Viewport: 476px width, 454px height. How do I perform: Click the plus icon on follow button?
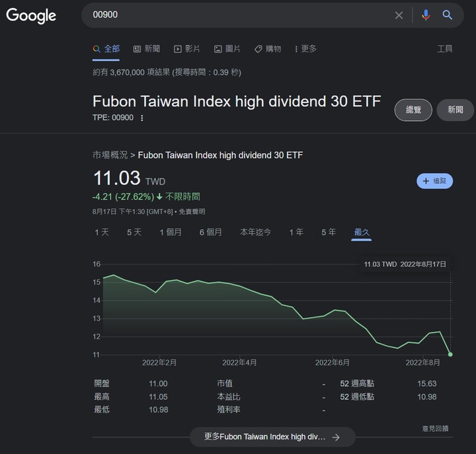pyautogui.click(x=426, y=181)
